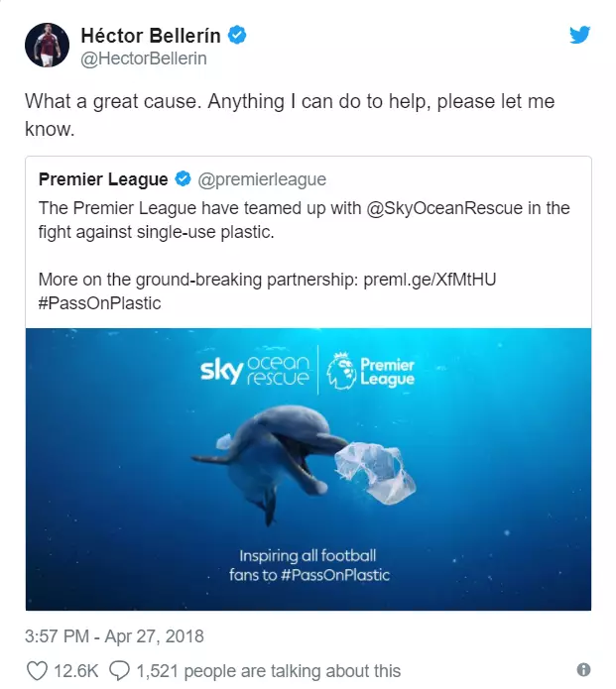
Task: Open the Premier League account name
Action: pyautogui.click(x=103, y=179)
